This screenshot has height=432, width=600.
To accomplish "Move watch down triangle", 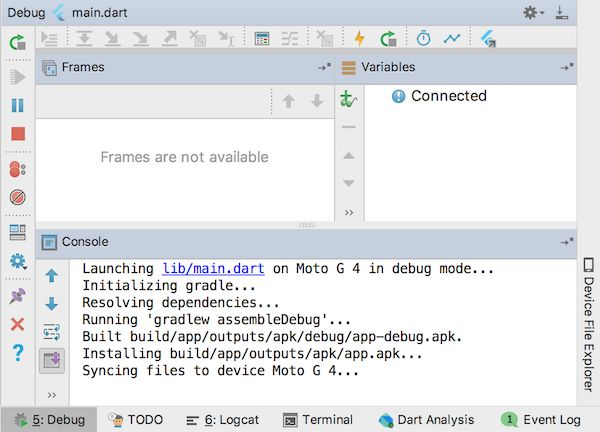I will tap(349, 184).
